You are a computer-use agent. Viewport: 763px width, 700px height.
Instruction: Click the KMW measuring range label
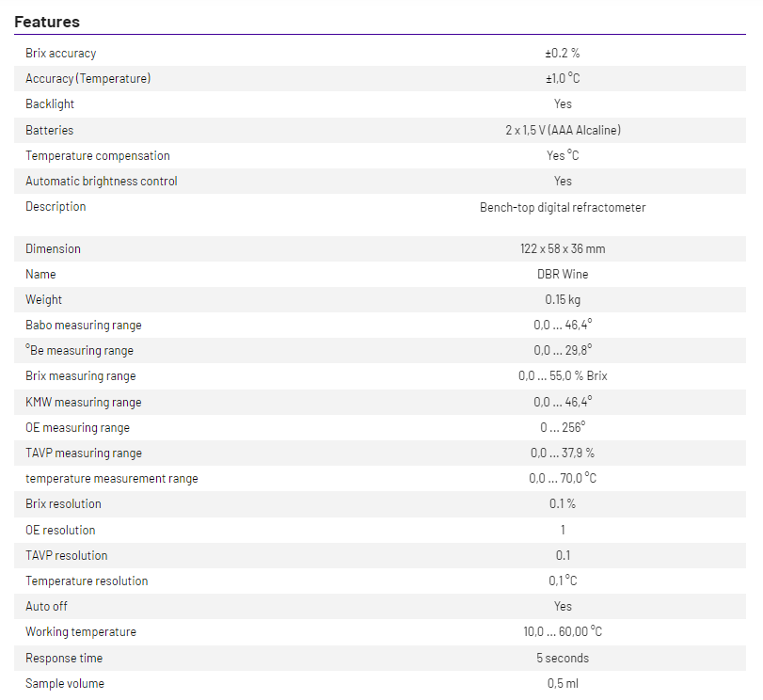[x=84, y=403]
